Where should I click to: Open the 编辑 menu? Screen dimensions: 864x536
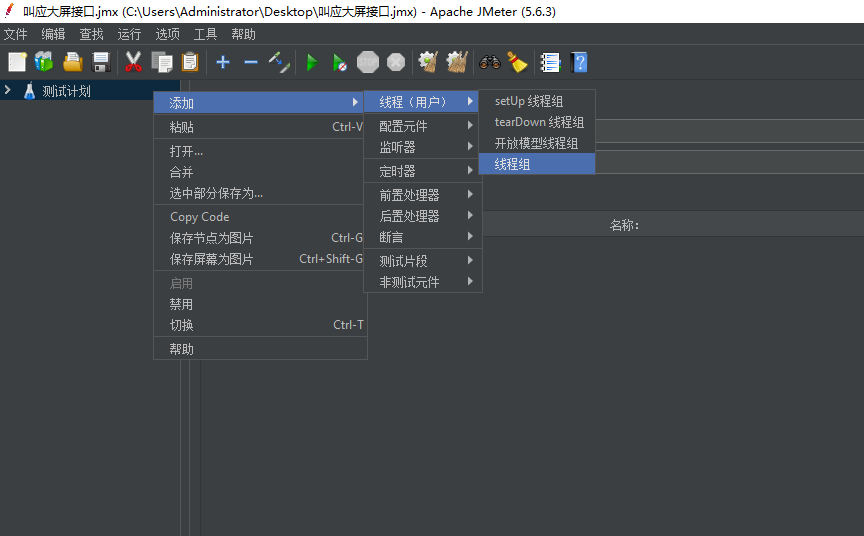[53, 34]
